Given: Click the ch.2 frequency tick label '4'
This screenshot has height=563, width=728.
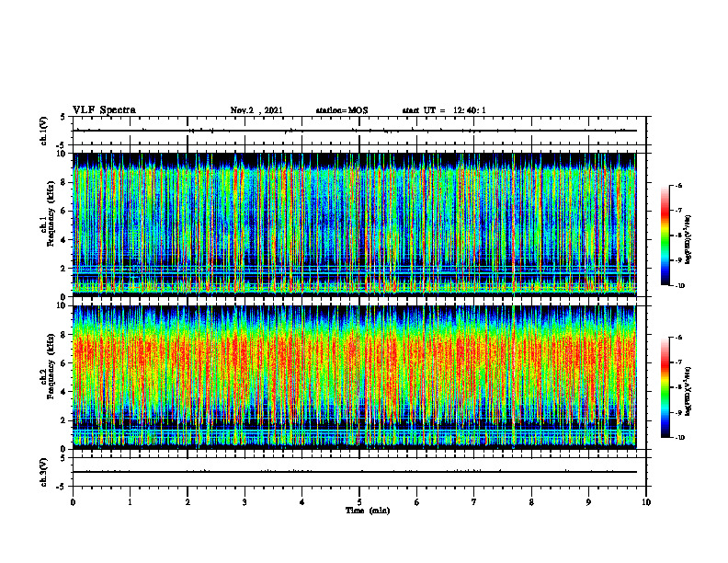Looking at the screenshot, I should pyautogui.click(x=63, y=392).
